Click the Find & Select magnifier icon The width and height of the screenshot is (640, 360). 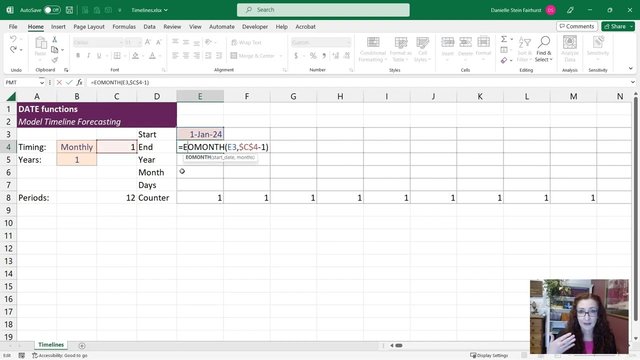[x=544, y=42]
